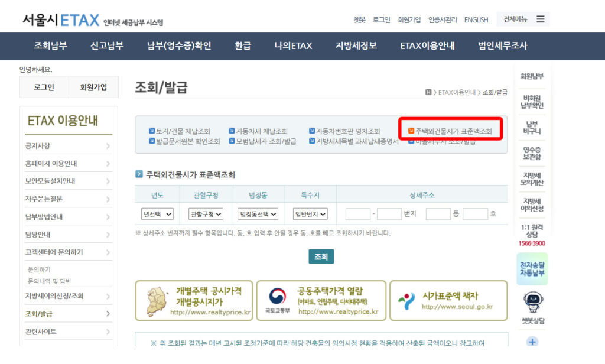The image size is (605, 364).
Task: Open ETAX이용안내 main menu
Action: tap(427, 45)
